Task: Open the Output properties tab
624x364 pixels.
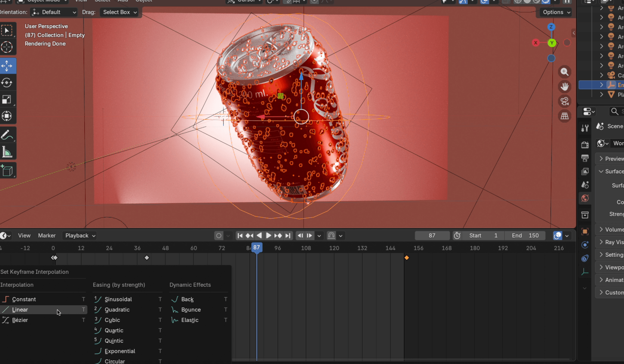Action: click(x=585, y=158)
